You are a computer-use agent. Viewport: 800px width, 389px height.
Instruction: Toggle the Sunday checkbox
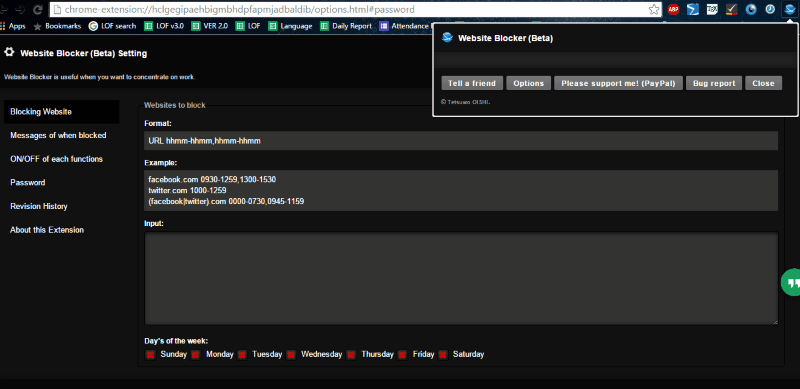point(151,354)
